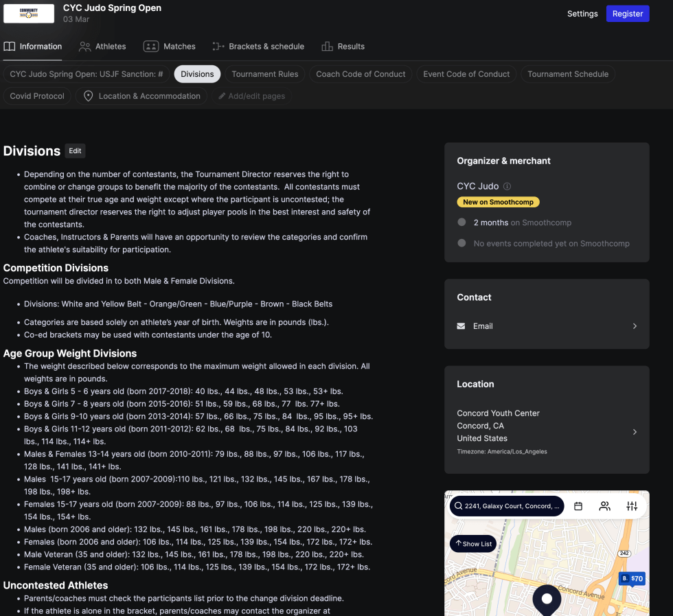Click the Register button

pos(627,14)
